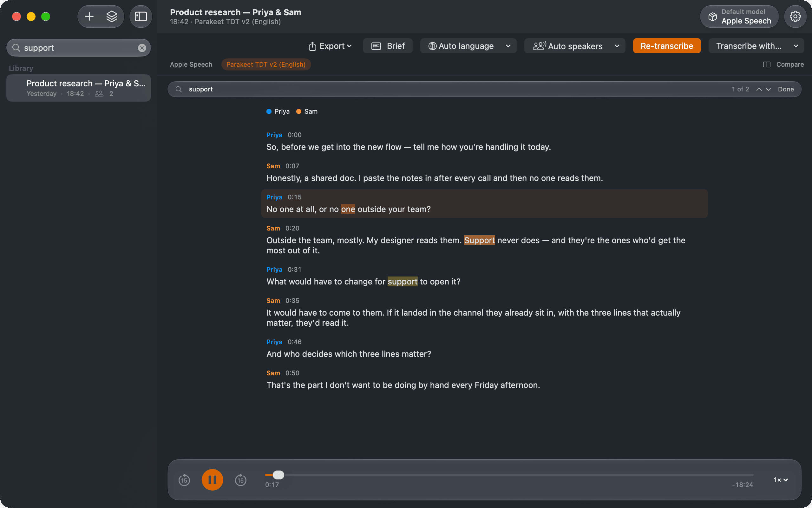Screen dimensions: 812x508
Task: Jump to timestamp 0:15
Action: click(294, 197)
